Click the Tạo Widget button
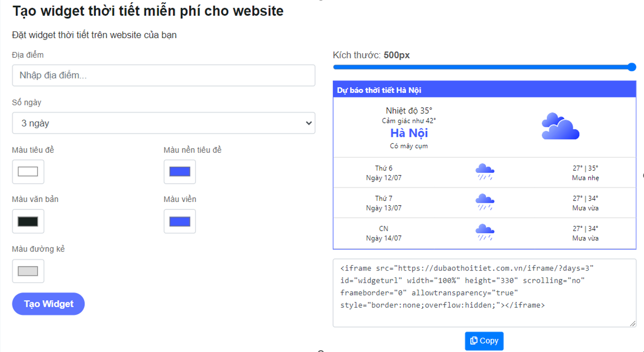The height and width of the screenshot is (352, 644). 49,304
